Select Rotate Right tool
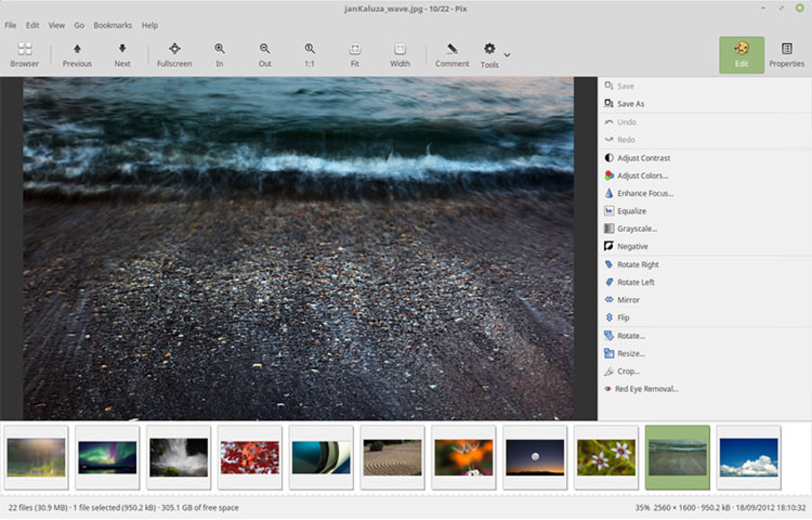This screenshot has height=520, width=812. point(637,264)
